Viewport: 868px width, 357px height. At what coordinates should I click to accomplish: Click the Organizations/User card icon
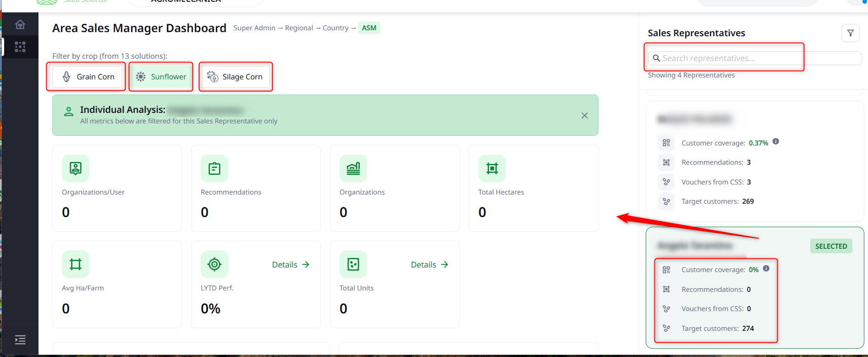pos(76,168)
